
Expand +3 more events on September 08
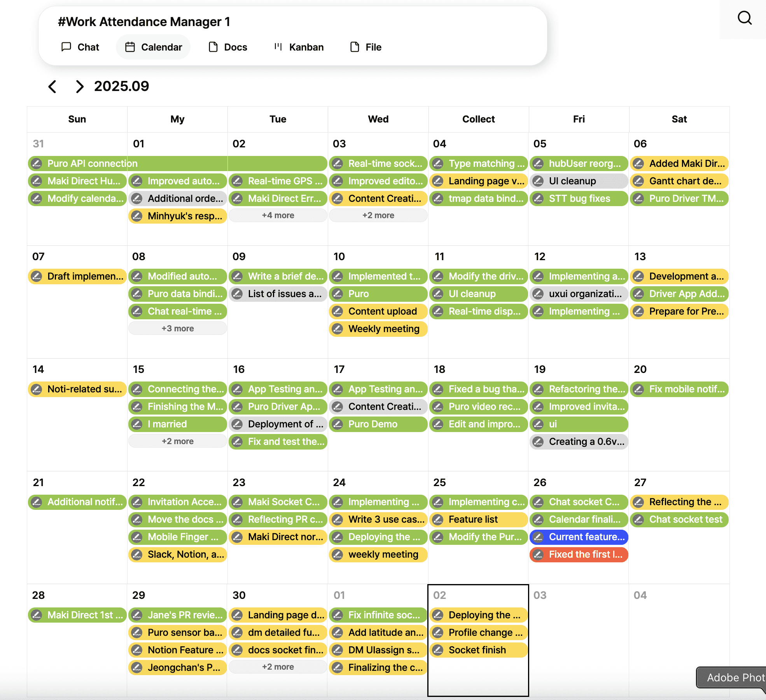point(177,329)
